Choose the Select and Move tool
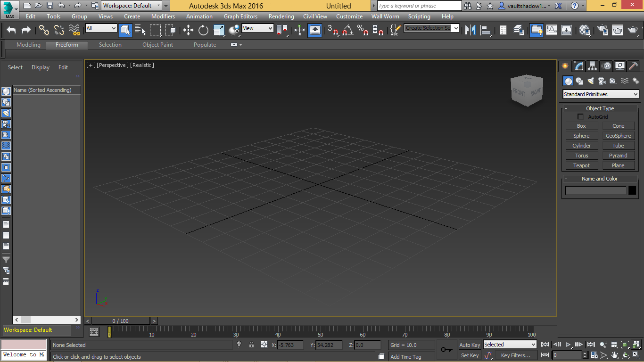644x362 pixels. [188, 30]
